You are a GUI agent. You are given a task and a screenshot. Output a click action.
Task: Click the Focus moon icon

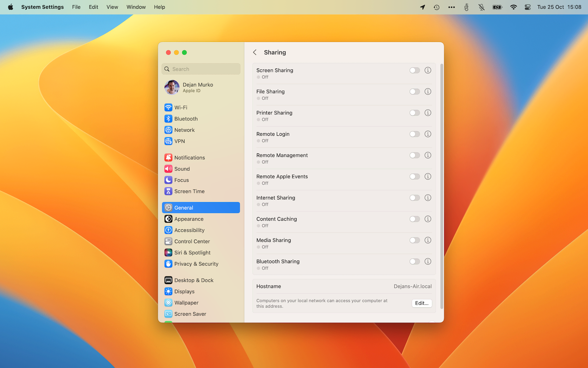(168, 180)
